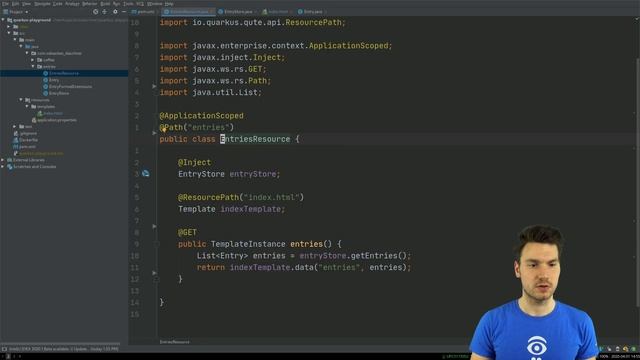Open the Code menu
The width and height of the screenshot is (640, 360).
58,4
